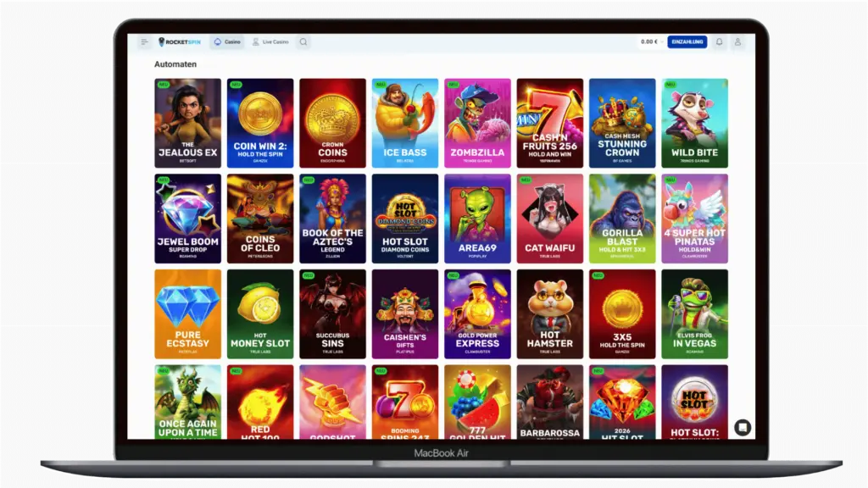Open Book of the Aztec's Legend

pyautogui.click(x=332, y=219)
